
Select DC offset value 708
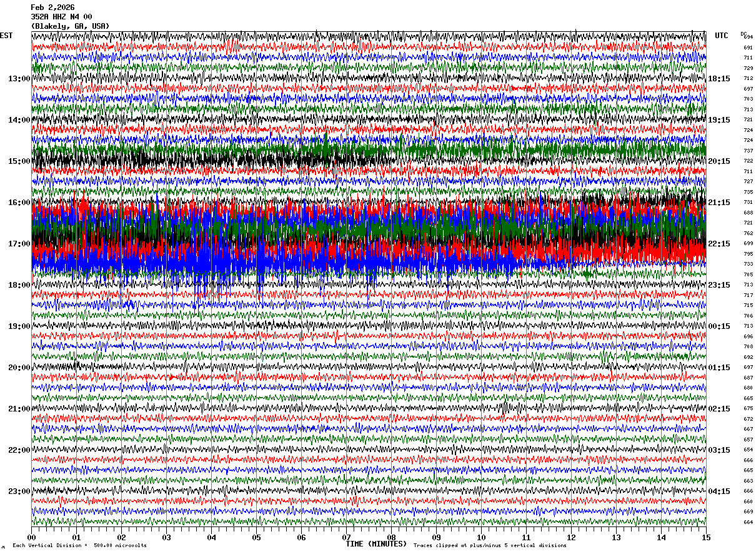(748, 346)
